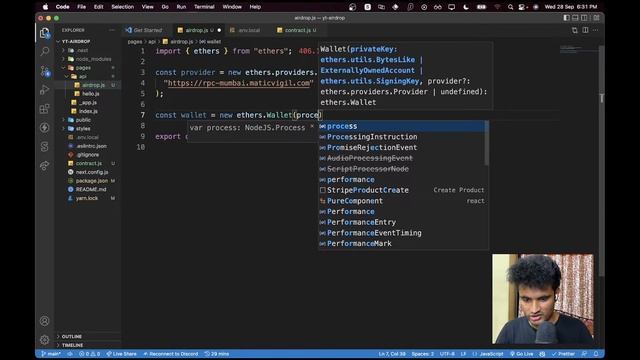The height and width of the screenshot is (360, 640).
Task: Click Go Live in status bar
Action: pos(522,354)
